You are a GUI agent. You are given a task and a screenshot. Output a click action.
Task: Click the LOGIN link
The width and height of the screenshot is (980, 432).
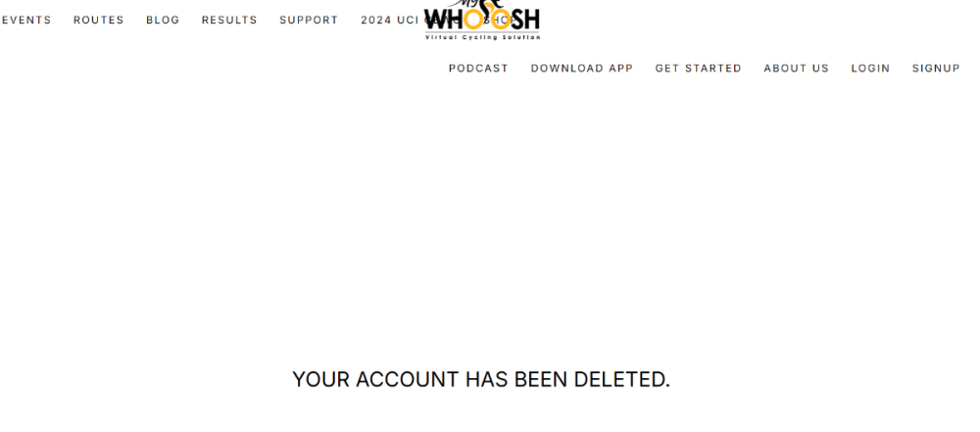870,69
